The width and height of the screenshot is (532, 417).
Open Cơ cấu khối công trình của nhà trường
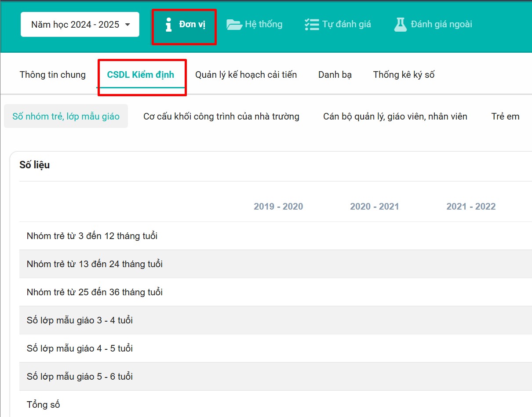coord(221,116)
